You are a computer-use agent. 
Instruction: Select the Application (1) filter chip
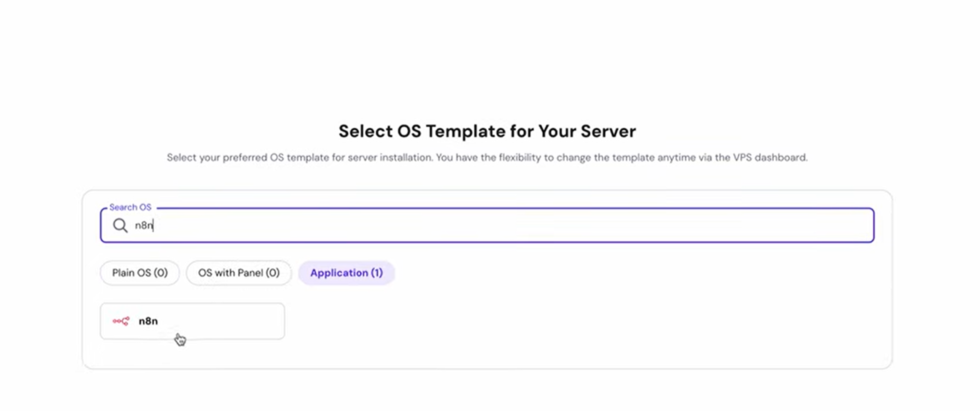click(347, 273)
